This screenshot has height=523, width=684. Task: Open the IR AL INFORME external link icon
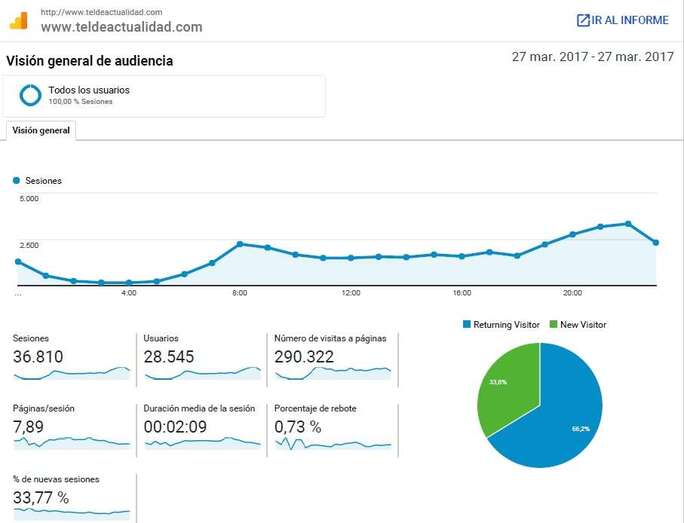(x=583, y=20)
